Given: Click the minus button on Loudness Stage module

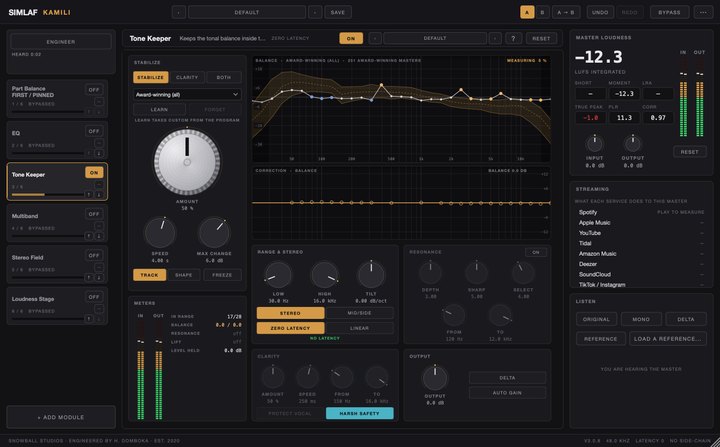Looking at the screenshot, I should tap(99, 309).
